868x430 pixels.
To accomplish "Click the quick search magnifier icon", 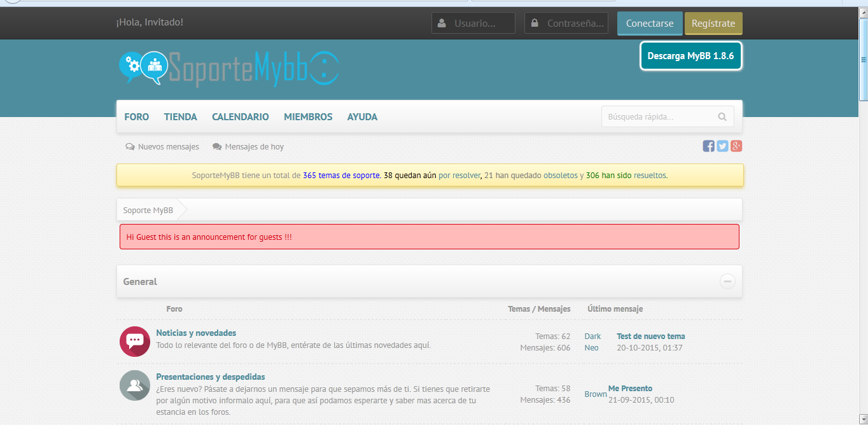I will coord(722,117).
